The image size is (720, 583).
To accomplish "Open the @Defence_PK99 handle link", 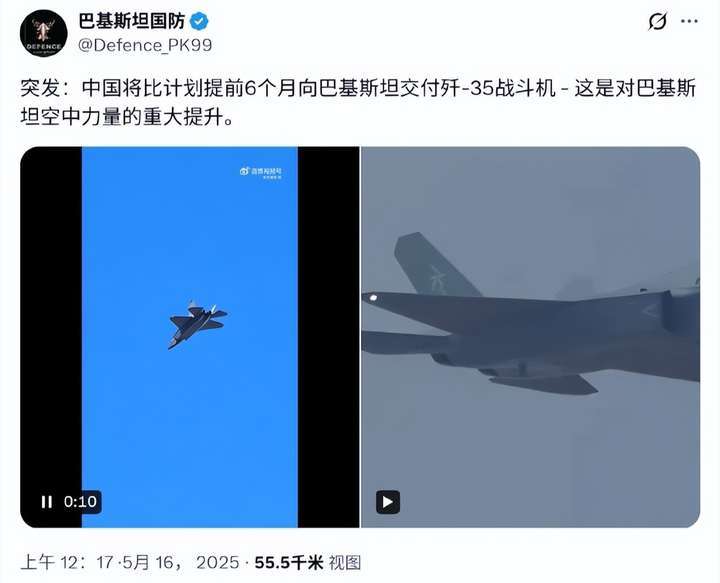I will point(145,45).
